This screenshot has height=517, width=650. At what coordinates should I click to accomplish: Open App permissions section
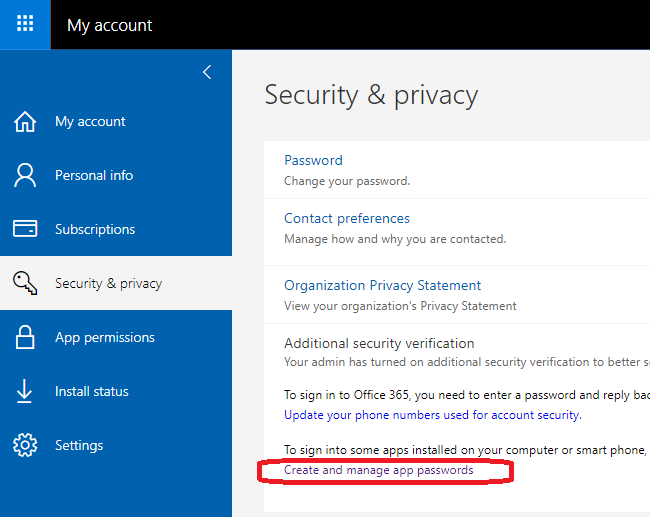(x=105, y=337)
